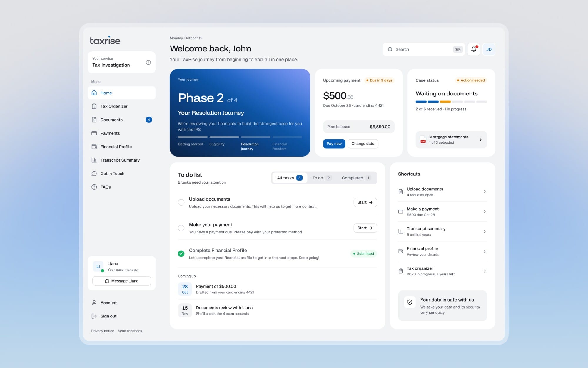588x368 pixels.
Task: Click Message Liana button
Action: 121,281
